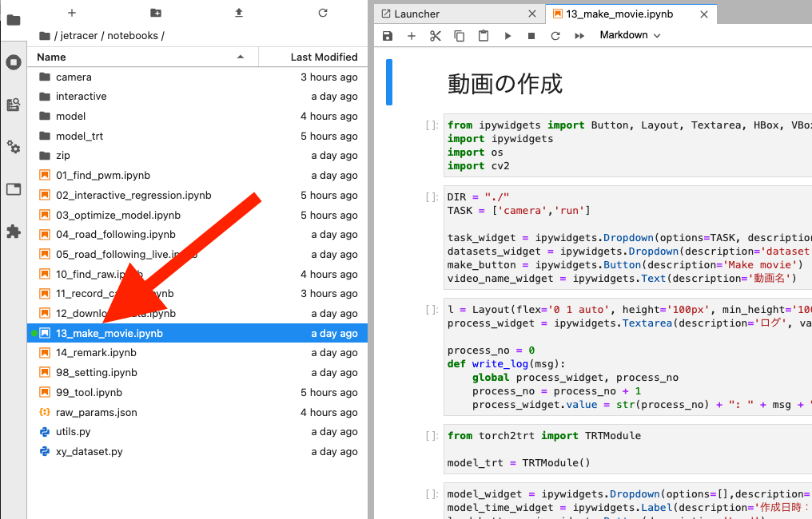Cut selected cells with scissors icon
The image size is (812, 519).
[435, 36]
